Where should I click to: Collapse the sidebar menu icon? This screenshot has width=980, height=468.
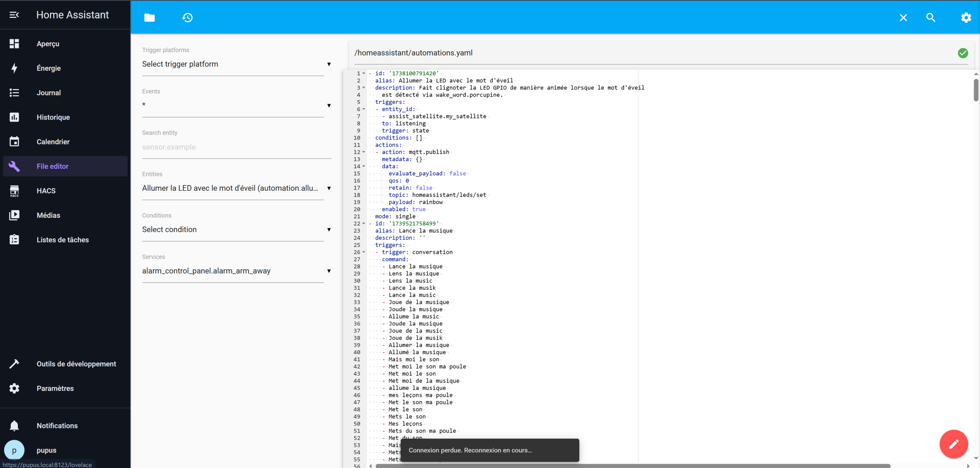(14, 15)
